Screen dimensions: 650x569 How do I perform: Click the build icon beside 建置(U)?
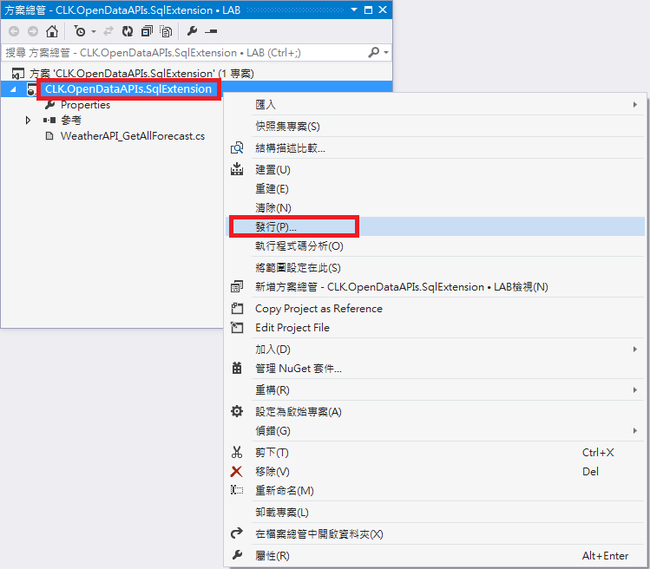237,169
